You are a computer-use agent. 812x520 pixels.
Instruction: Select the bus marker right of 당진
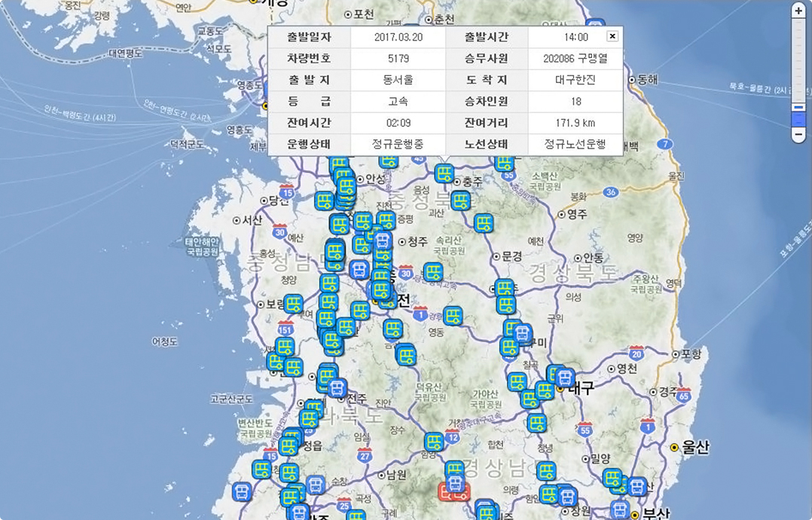click(324, 201)
